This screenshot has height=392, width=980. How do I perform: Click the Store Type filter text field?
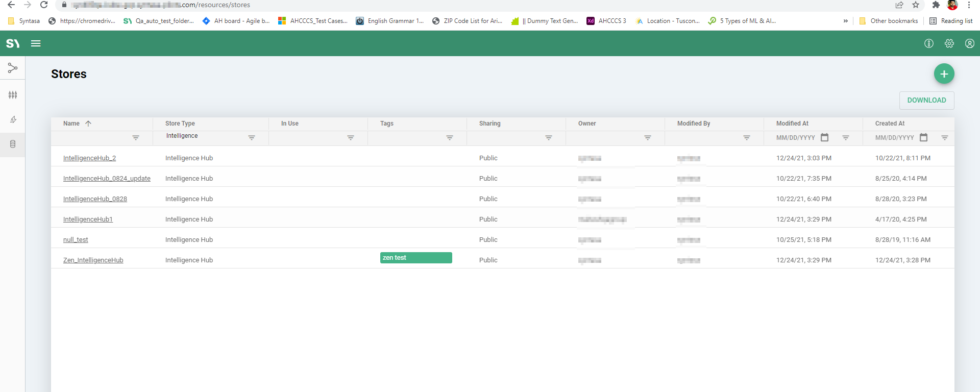(x=204, y=136)
